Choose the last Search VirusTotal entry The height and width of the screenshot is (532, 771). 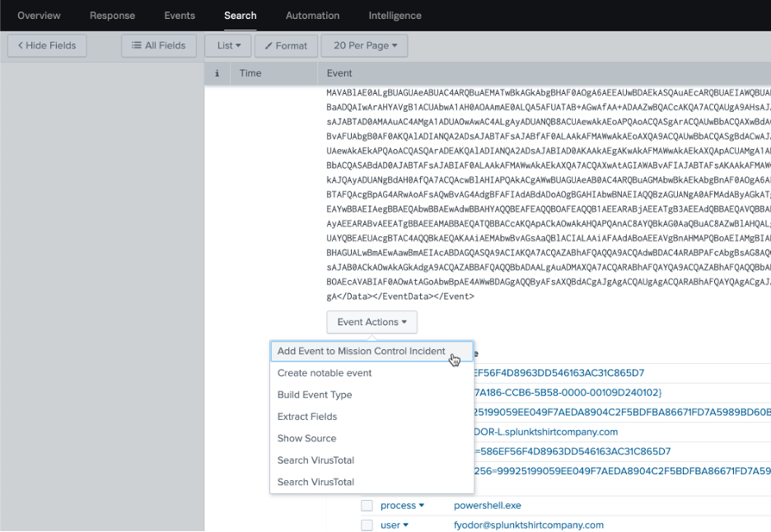[371, 482]
